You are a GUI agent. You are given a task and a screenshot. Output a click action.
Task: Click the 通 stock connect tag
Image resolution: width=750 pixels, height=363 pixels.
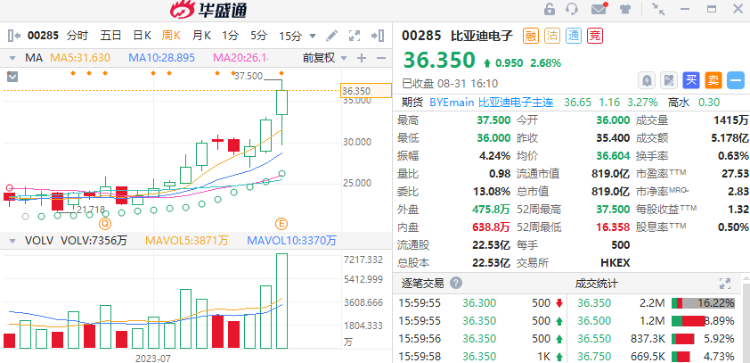[574, 36]
